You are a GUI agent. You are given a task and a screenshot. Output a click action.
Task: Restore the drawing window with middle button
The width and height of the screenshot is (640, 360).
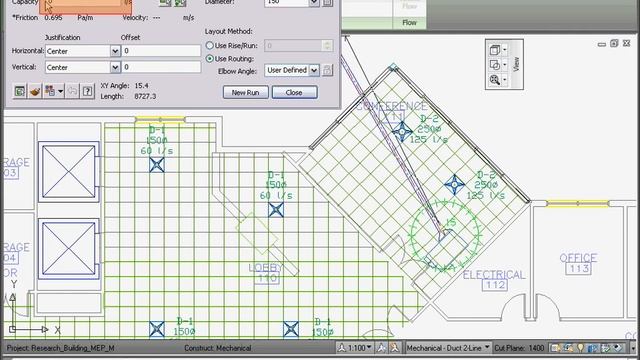tap(614, 43)
